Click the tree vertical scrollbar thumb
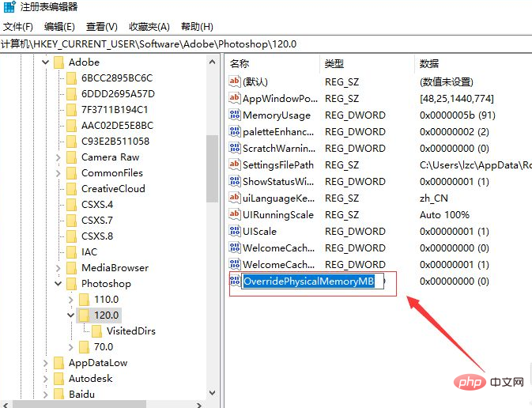 213,168
